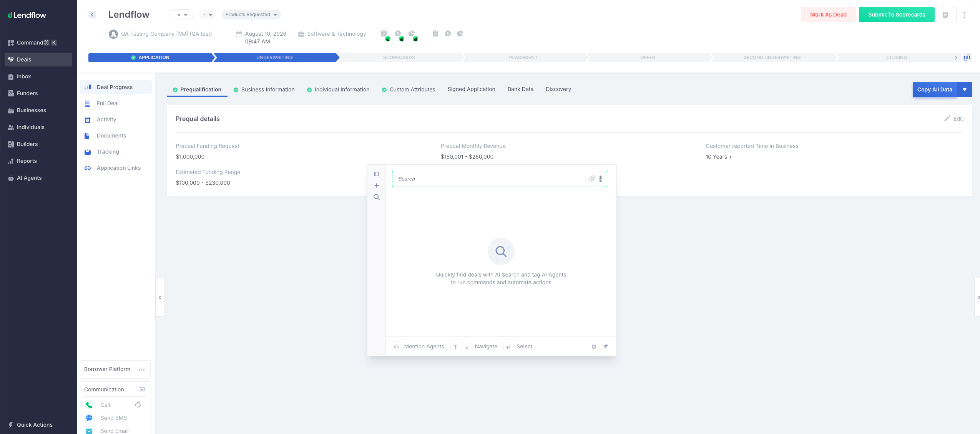The height and width of the screenshot is (434, 980).
Task: Open Full Deal in deal menu
Action: point(116,103)
